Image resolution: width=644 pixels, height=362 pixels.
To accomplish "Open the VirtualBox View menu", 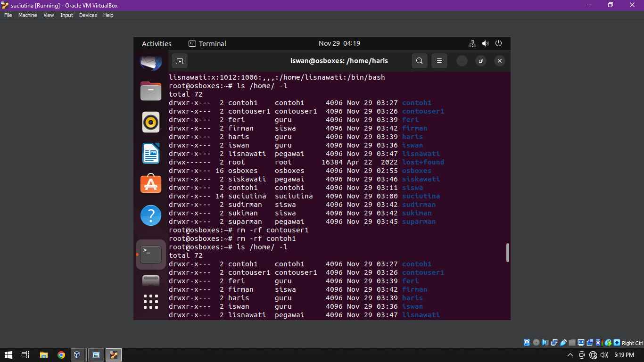I will tap(49, 15).
